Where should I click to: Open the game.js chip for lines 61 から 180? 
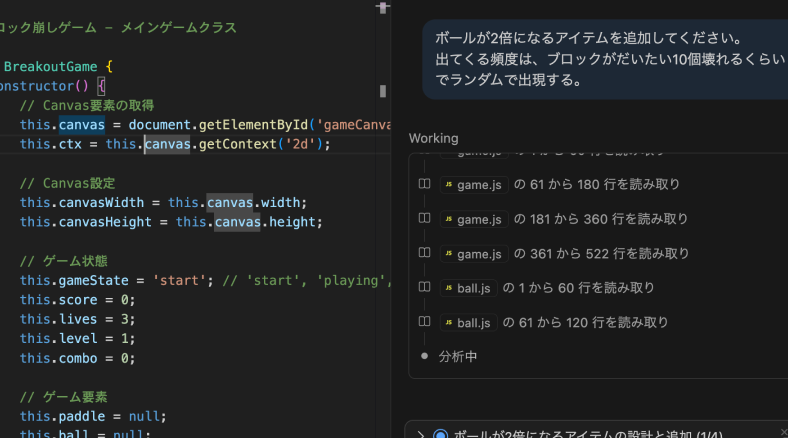(x=474, y=185)
